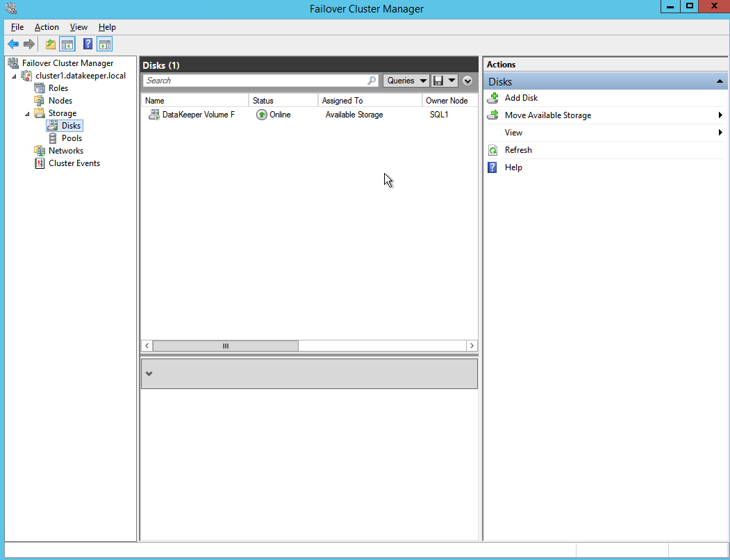This screenshot has height=560, width=730.
Task: Click Add Disk in Actions pane
Action: pos(521,98)
